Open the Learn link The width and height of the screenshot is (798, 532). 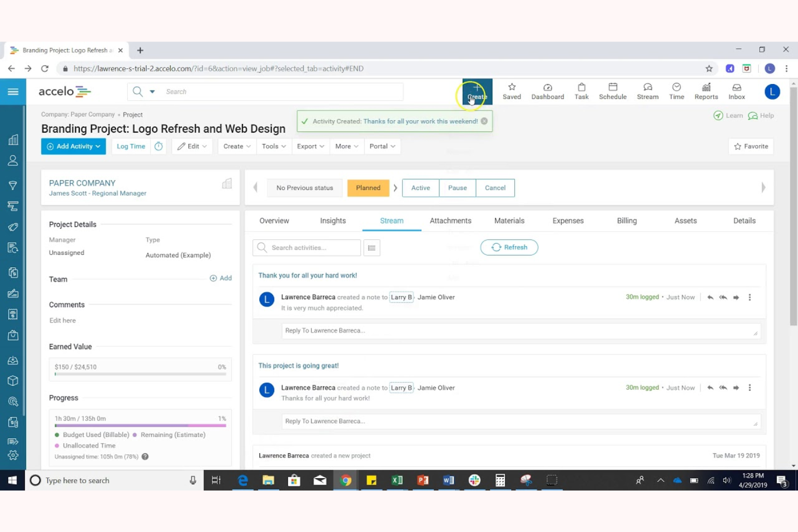coord(728,115)
